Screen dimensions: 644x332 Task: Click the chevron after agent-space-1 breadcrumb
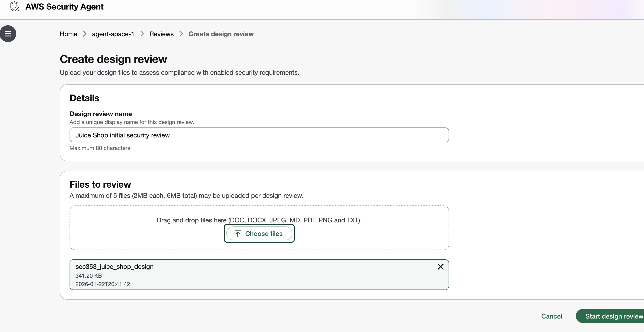point(142,34)
